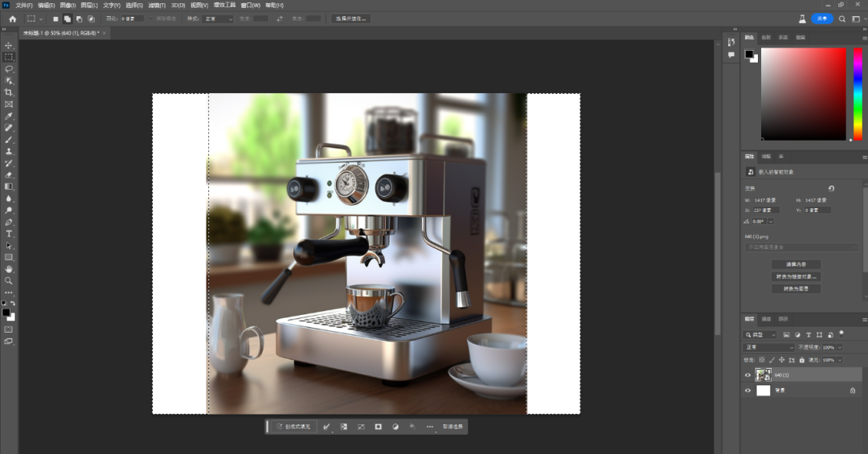
Task: Open the layer blend mode 正常 dropdown
Action: tap(769, 347)
